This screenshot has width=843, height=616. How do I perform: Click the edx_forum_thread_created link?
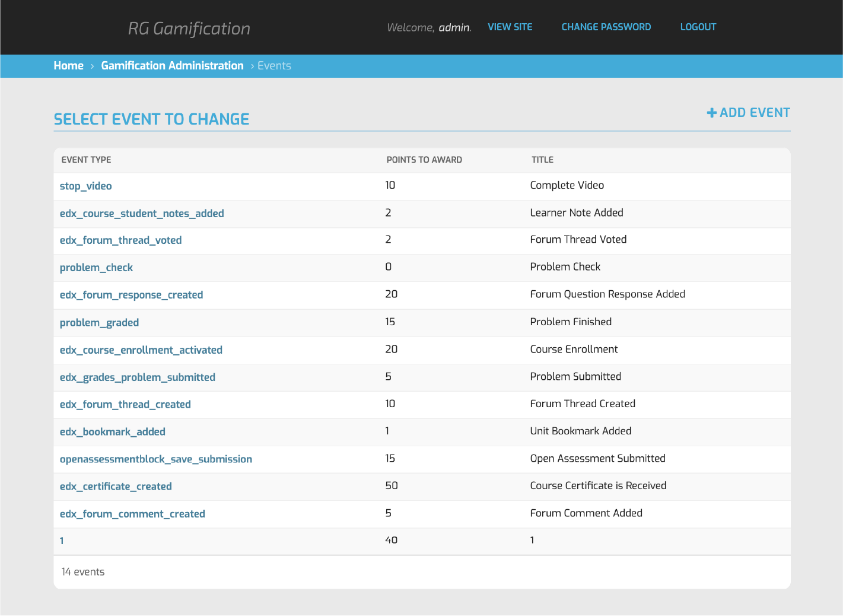125,404
